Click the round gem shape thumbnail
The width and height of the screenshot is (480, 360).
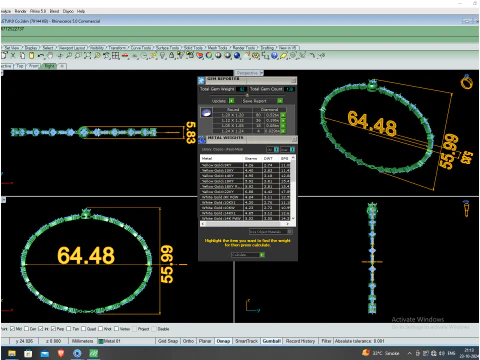click(206, 113)
